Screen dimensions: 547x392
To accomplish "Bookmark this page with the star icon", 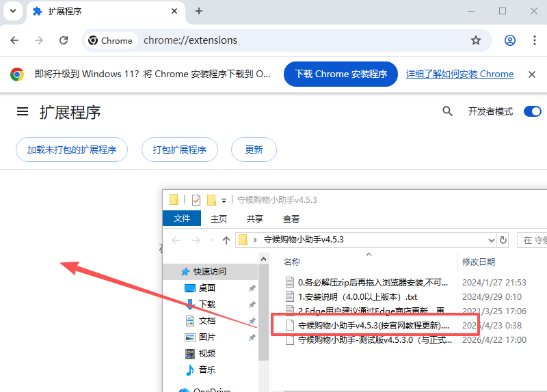I will 476,40.
